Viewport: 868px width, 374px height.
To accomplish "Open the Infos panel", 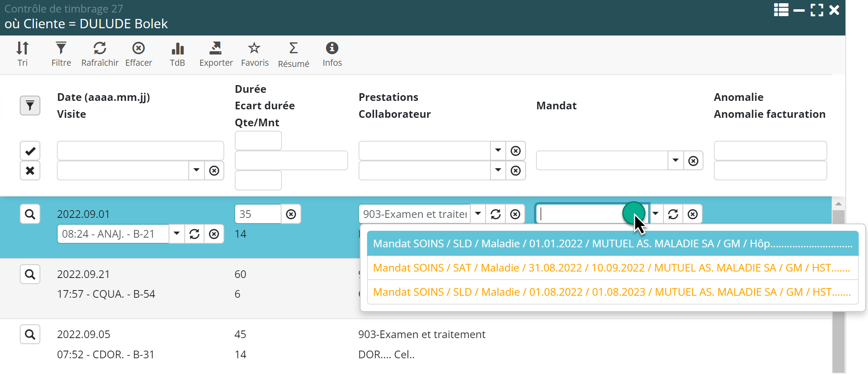I will point(332,54).
